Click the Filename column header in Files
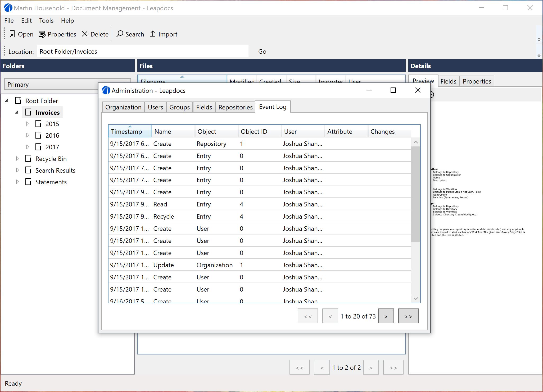543x392 pixels. click(x=182, y=79)
